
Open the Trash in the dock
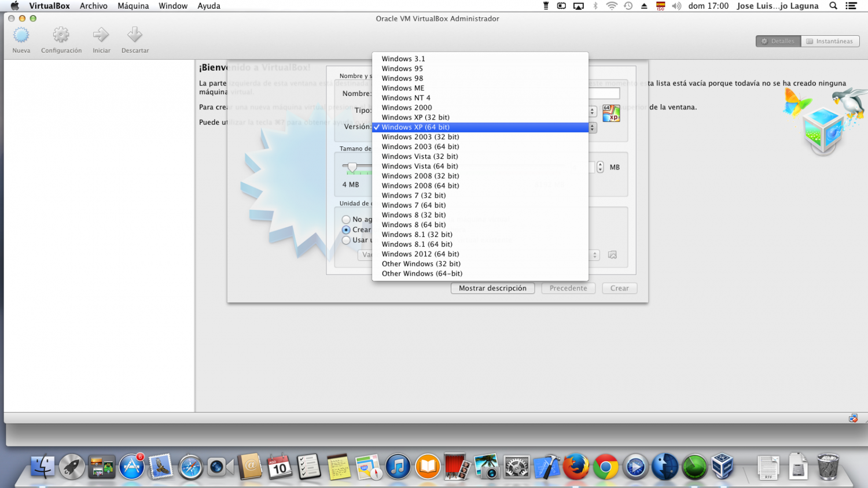(828, 466)
